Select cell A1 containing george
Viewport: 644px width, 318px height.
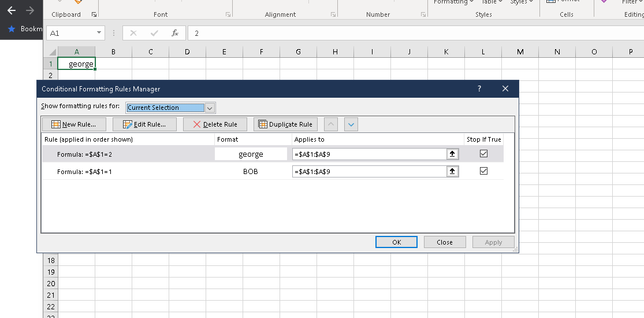click(76, 64)
